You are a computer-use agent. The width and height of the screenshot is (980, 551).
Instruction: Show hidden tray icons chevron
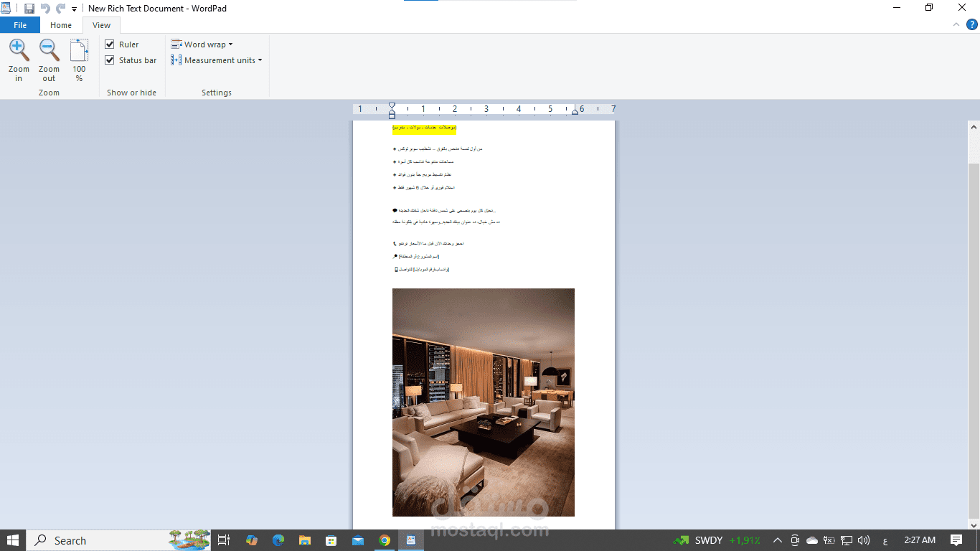777,540
